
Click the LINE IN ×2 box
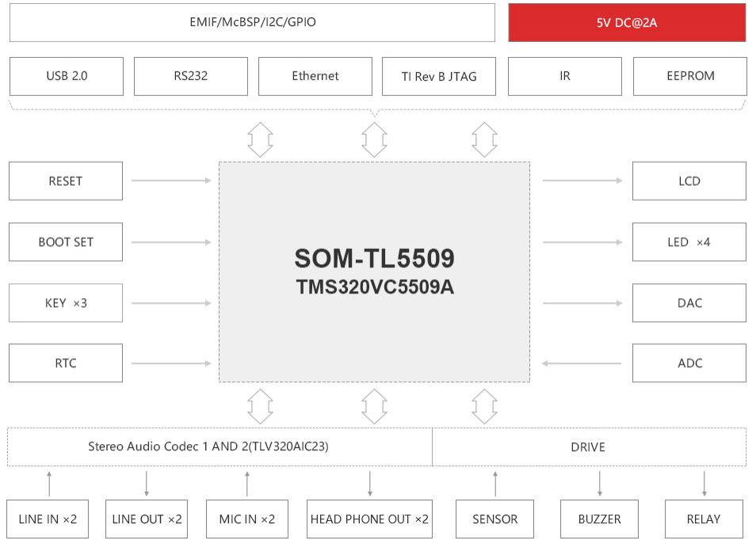click(48, 519)
